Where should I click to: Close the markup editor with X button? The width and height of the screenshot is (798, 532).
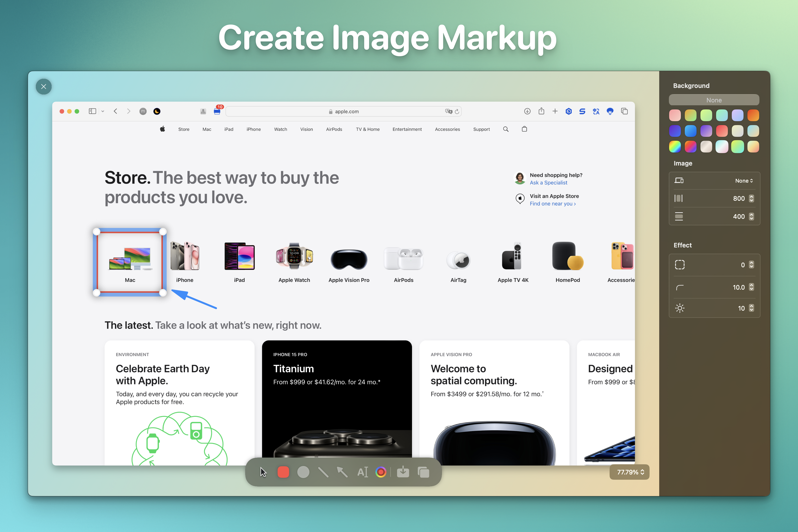pos(44,86)
